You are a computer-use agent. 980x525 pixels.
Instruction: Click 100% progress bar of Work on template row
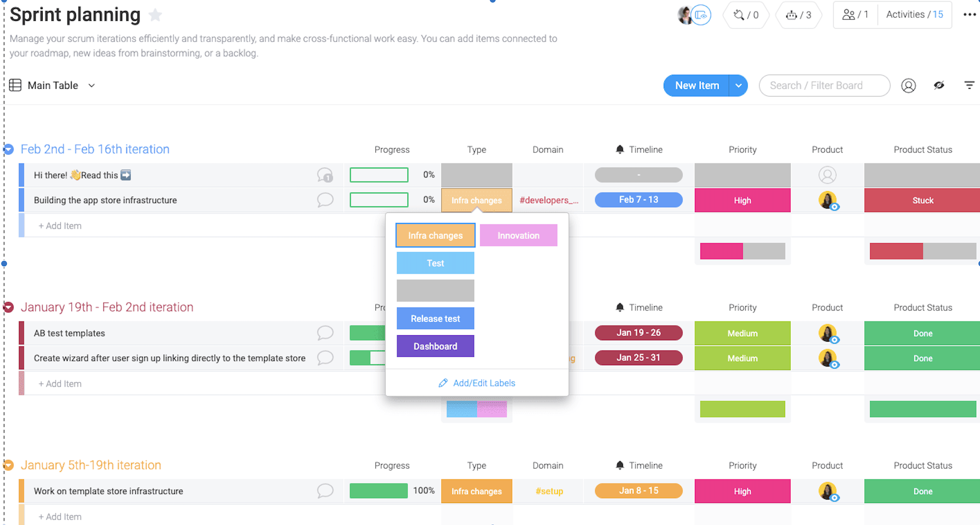[379, 490]
